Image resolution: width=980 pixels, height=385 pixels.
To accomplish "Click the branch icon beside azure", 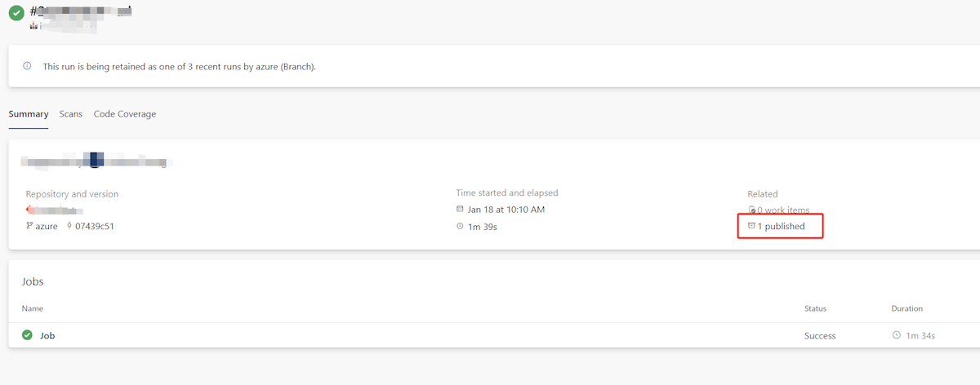I will 29,226.
